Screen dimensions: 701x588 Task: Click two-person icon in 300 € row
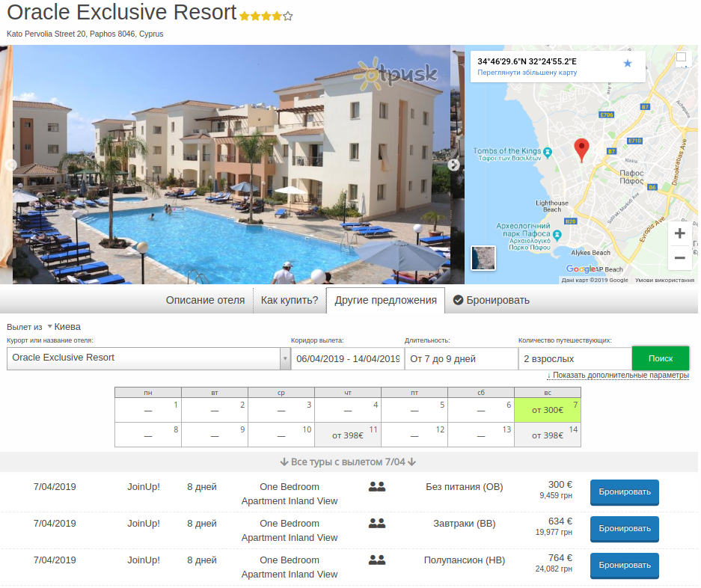pyautogui.click(x=377, y=486)
